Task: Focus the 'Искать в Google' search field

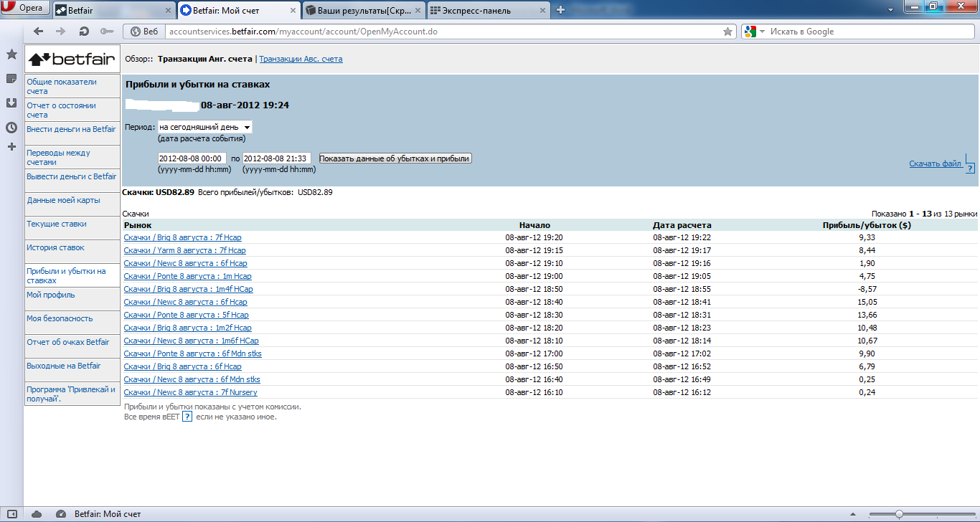Action: point(868,32)
